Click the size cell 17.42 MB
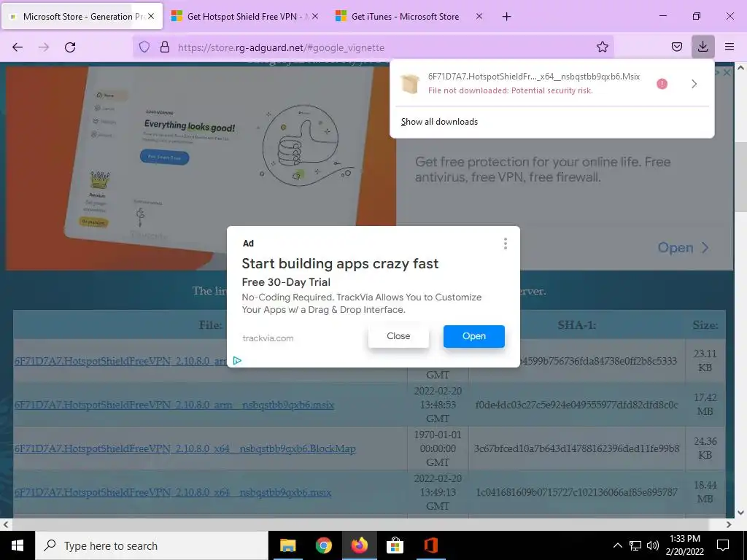 pos(705,404)
